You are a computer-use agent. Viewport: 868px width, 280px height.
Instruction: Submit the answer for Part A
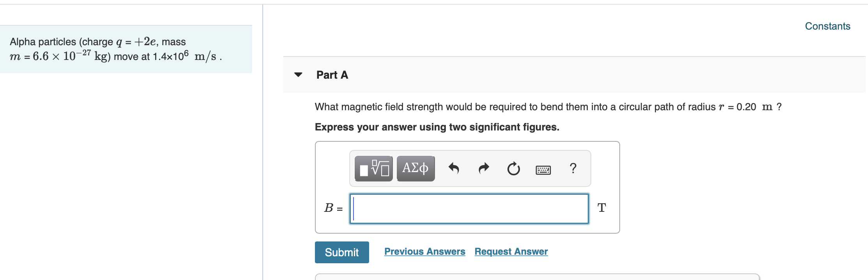pos(341,252)
